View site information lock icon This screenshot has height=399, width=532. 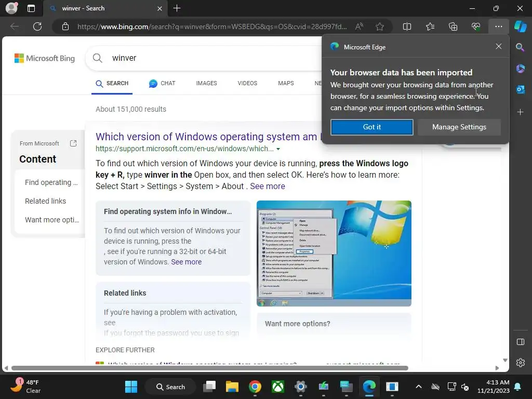pyautogui.click(x=65, y=26)
